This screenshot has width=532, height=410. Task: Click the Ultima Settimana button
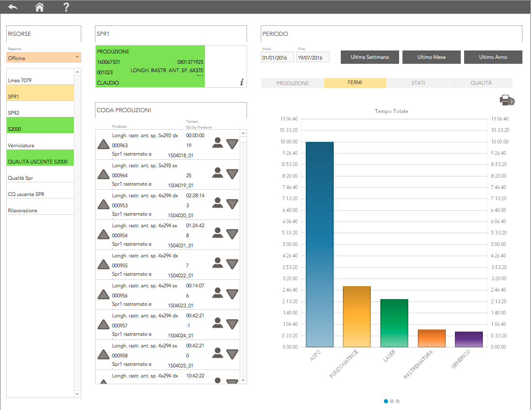pyautogui.click(x=370, y=57)
